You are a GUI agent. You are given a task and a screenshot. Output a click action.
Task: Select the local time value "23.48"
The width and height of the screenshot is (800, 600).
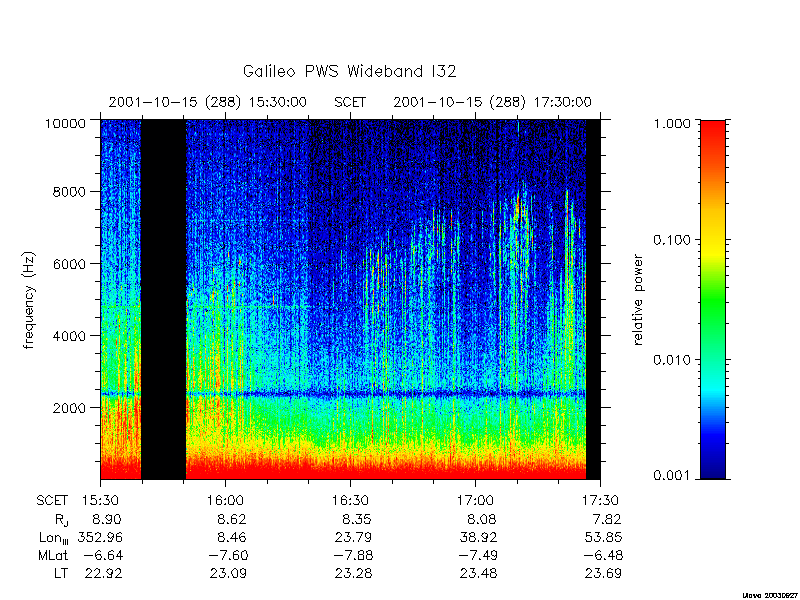[x=478, y=573]
